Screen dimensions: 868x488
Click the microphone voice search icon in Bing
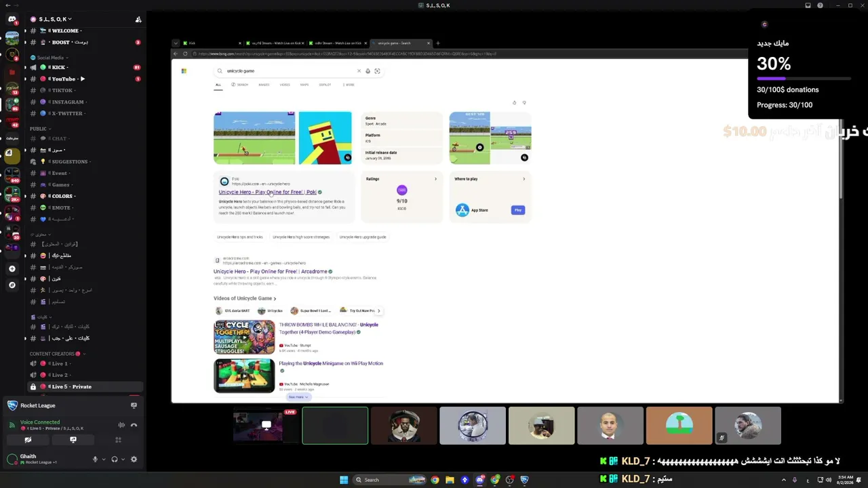point(368,71)
